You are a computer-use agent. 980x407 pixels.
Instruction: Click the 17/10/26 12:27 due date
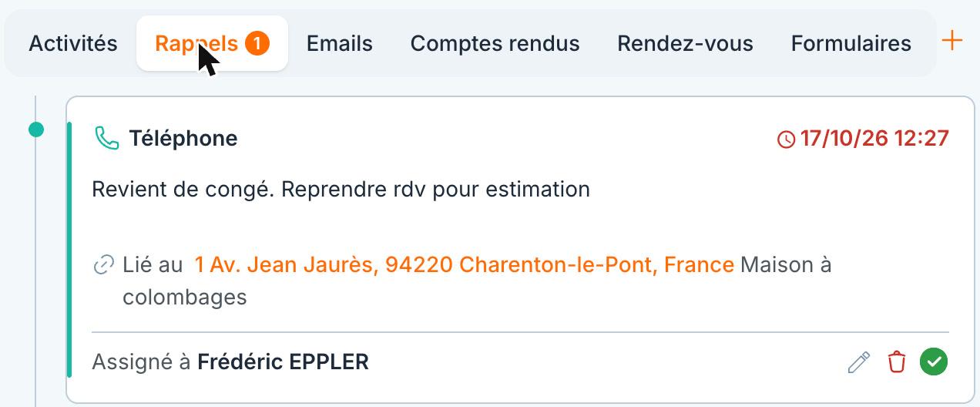click(874, 139)
